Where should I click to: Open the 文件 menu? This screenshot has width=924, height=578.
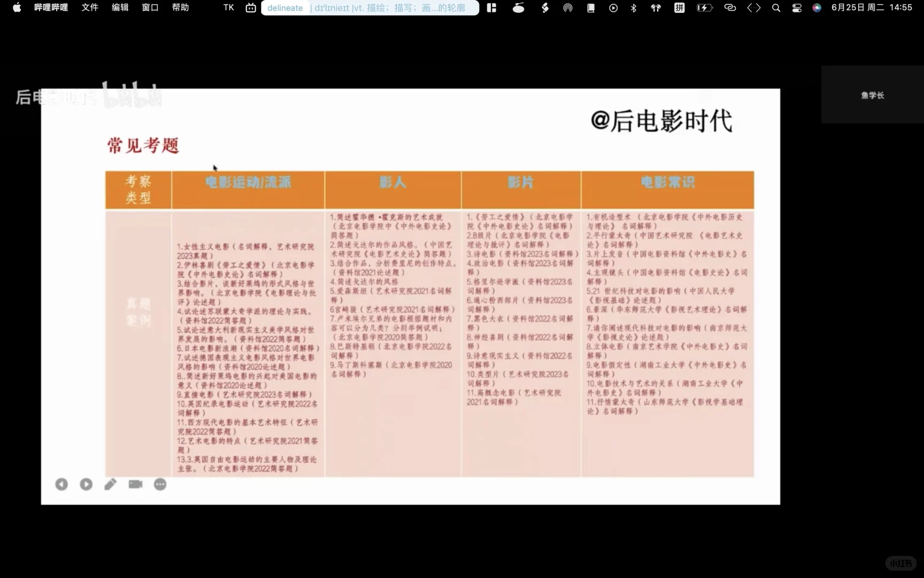pos(89,7)
